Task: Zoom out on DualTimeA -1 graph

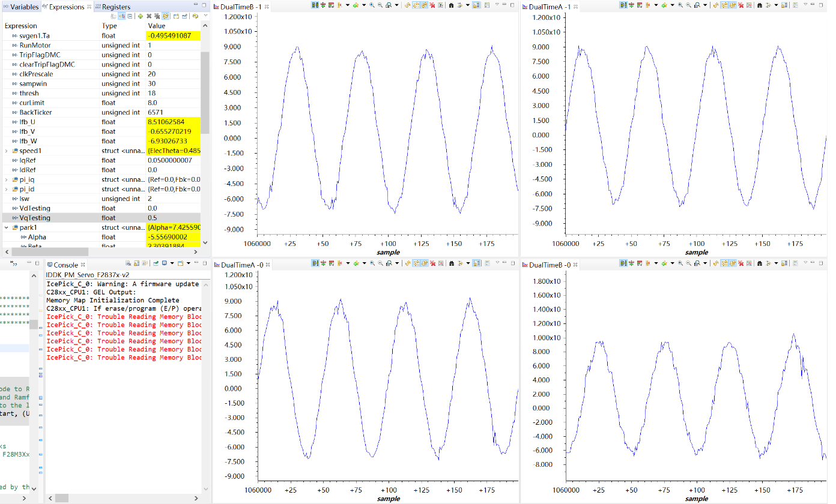Action: click(x=689, y=5)
